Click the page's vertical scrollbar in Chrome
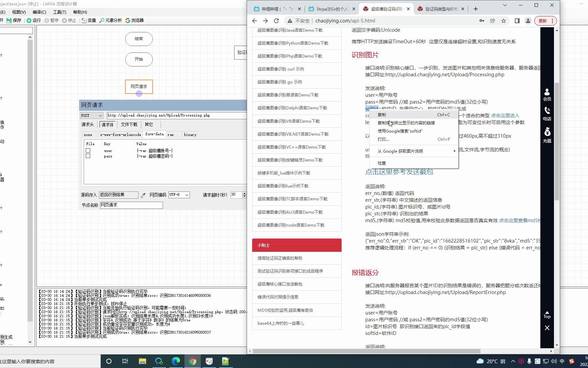Viewport: 588px width, 368px height. [x=557, y=141]
